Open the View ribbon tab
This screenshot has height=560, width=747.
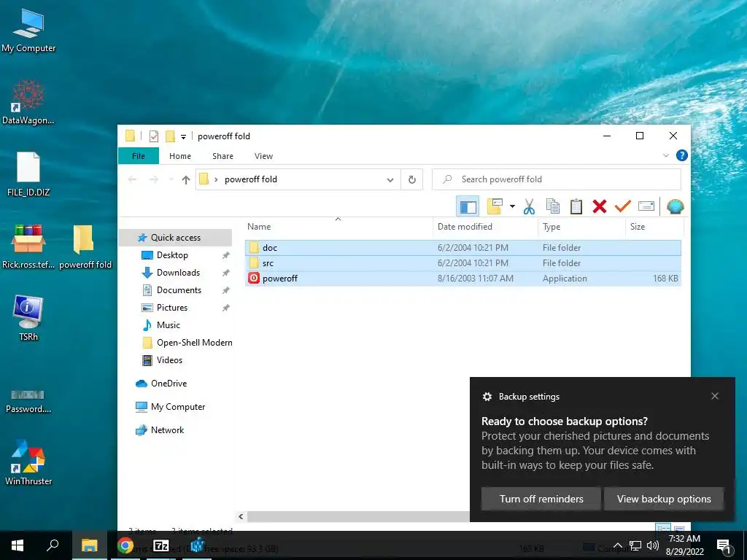coord(263,156)
